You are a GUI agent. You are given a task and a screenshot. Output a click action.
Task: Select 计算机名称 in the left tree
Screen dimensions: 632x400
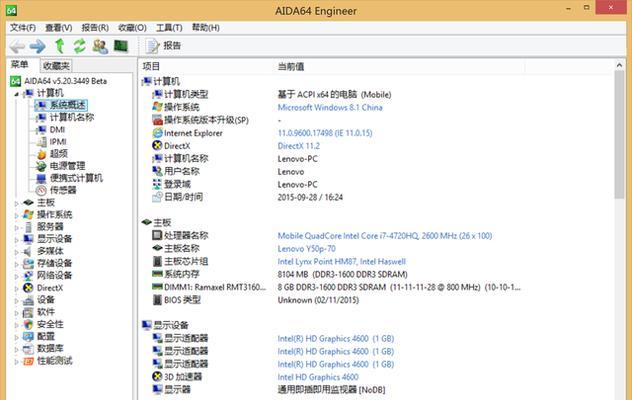point(72,117)
